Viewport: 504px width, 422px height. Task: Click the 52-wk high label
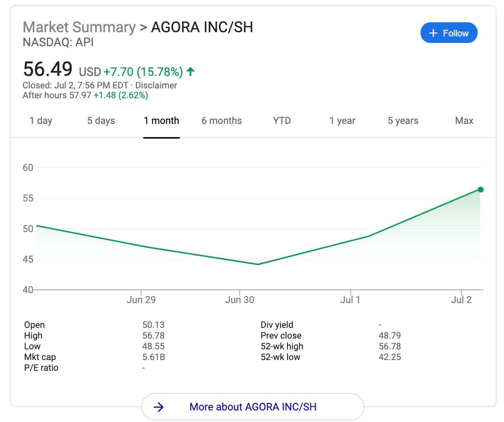282,346
